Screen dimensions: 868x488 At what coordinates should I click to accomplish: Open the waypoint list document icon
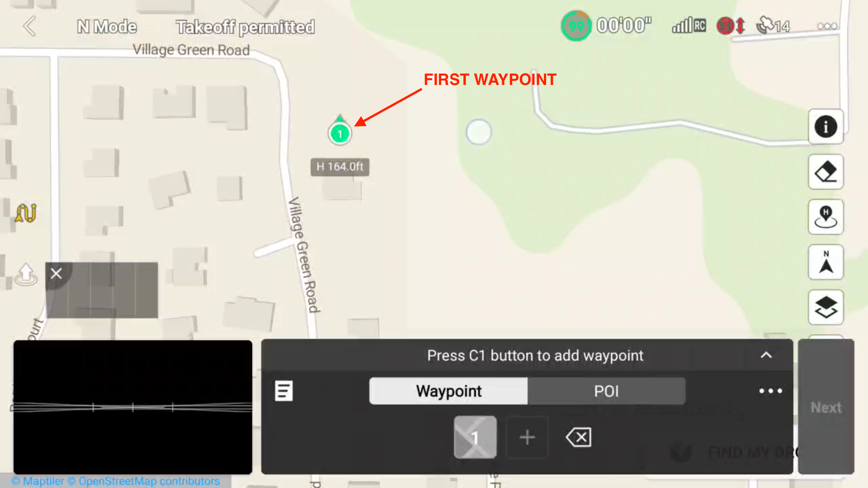(x=284, y=391)
